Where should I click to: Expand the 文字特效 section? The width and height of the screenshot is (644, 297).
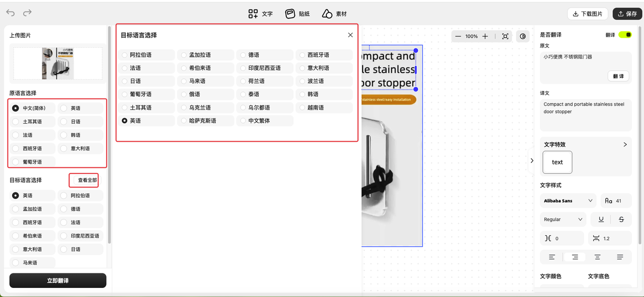pos(625,144)
